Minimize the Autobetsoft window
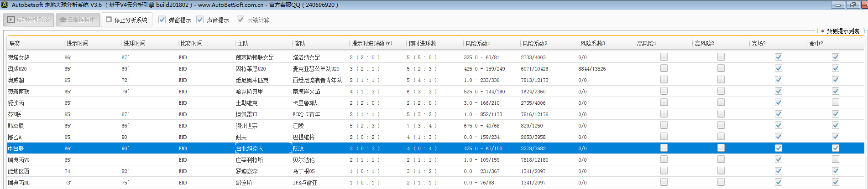Image resolution: width=868 pixels, height=189 pixels. tap(838, 5)
